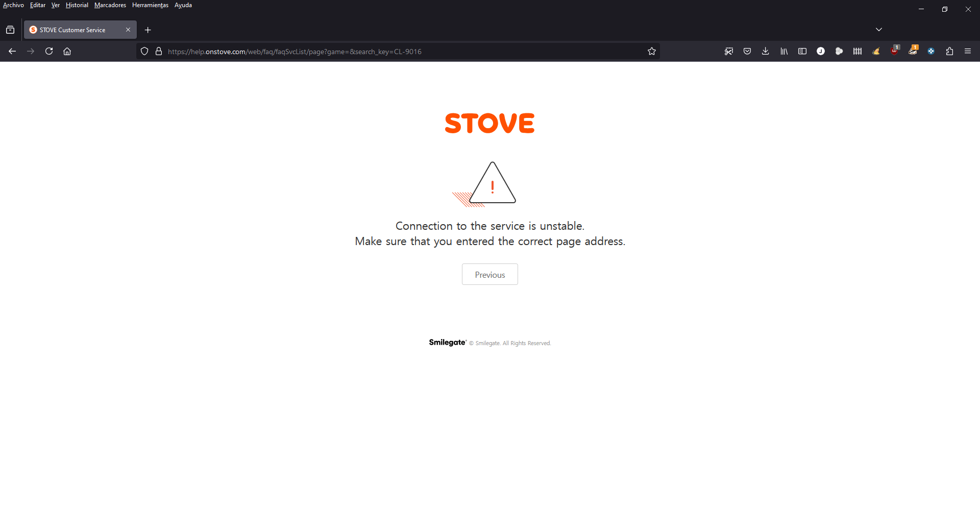Viewport: 980px width, 531px height.
Task: Open the Historial menu
Action: [x=77, y=5]
